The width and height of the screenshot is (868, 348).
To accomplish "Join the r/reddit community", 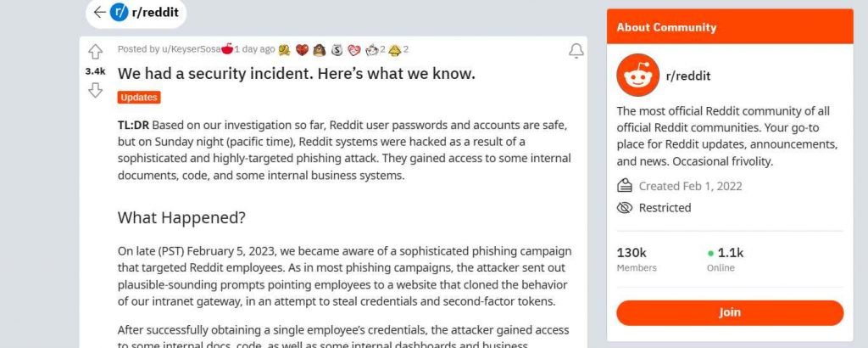I will coord(730,312).
